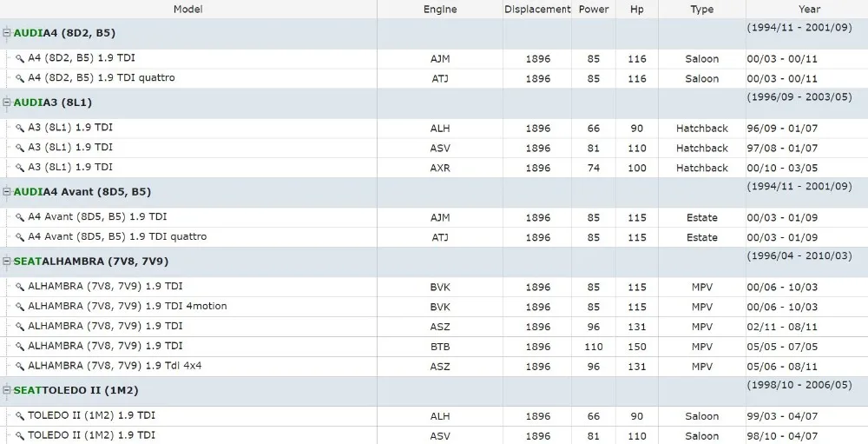
Task: Click magnifier icon for ALHAMBRA BTB row
Action: (x=20, y=347)
